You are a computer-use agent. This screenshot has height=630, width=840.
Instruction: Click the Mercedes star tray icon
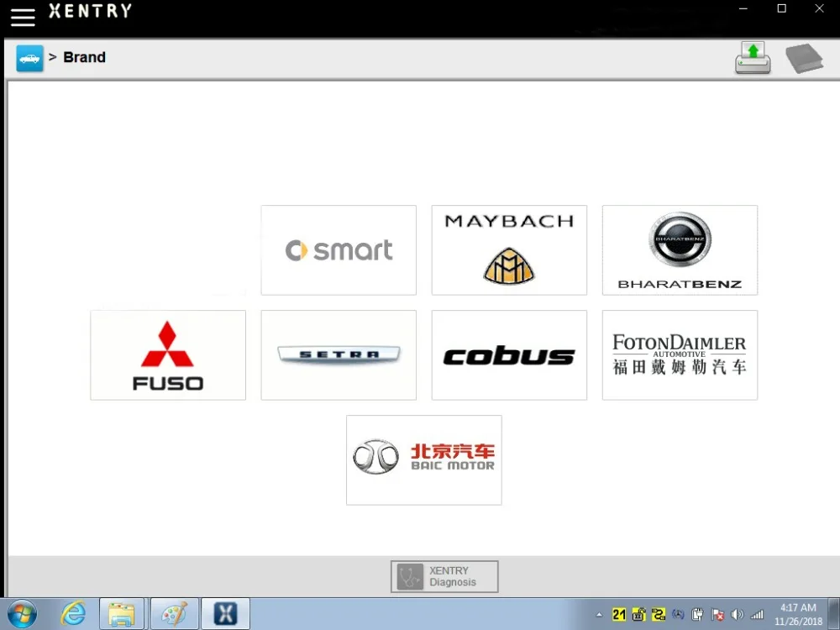click(x=678, y=615)
